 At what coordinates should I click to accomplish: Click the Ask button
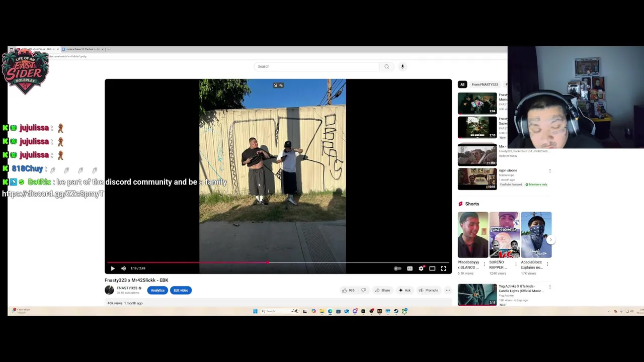tap(405, 290)
